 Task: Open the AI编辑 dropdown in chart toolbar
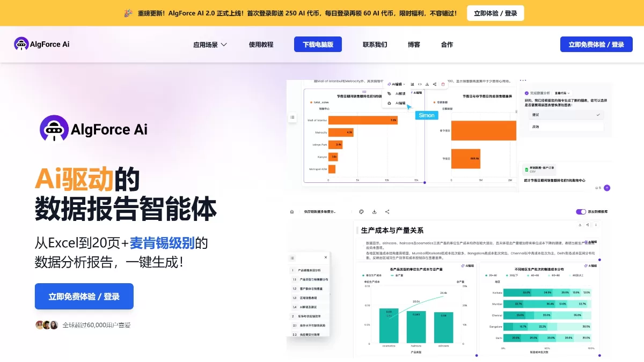click(x=396, y=84)
